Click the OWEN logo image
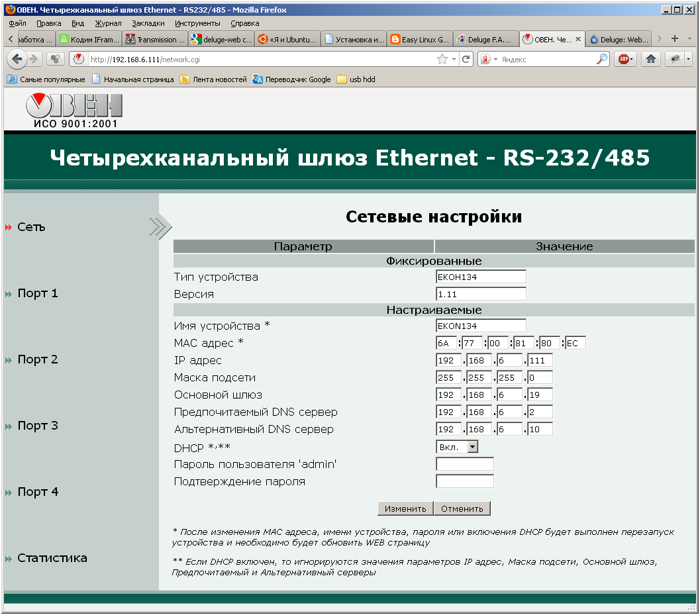 [x=74, y=111]
